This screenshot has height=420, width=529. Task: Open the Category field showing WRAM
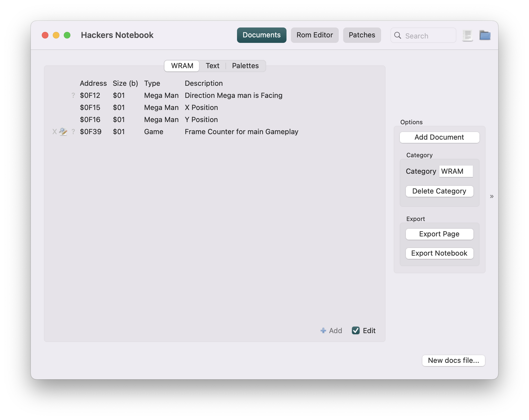tap(456, 171)
